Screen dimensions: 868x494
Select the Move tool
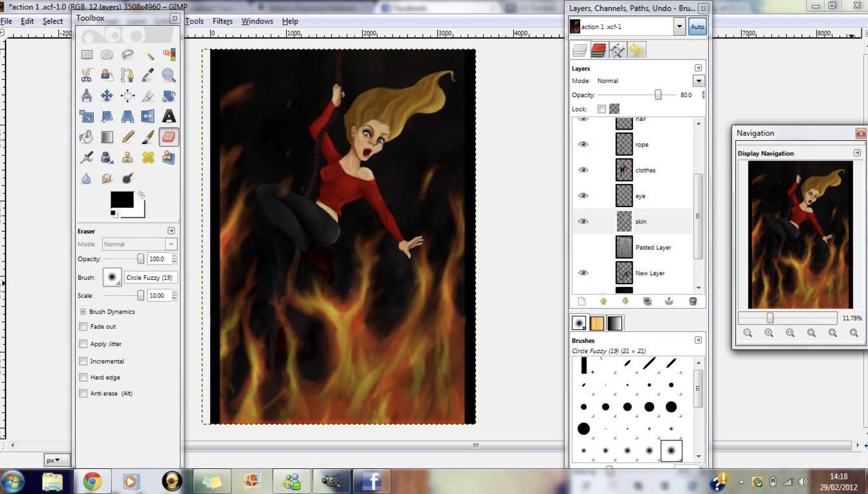pos(107,96)
